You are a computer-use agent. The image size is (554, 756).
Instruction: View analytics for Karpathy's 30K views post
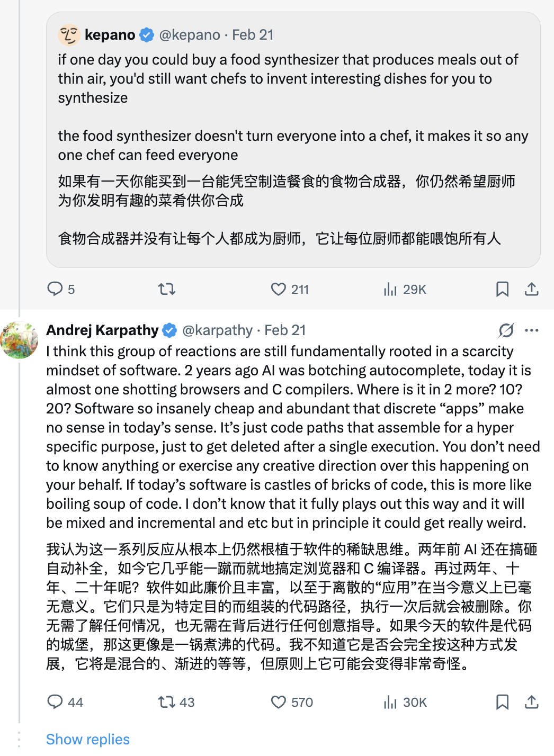tap(390, 702)
